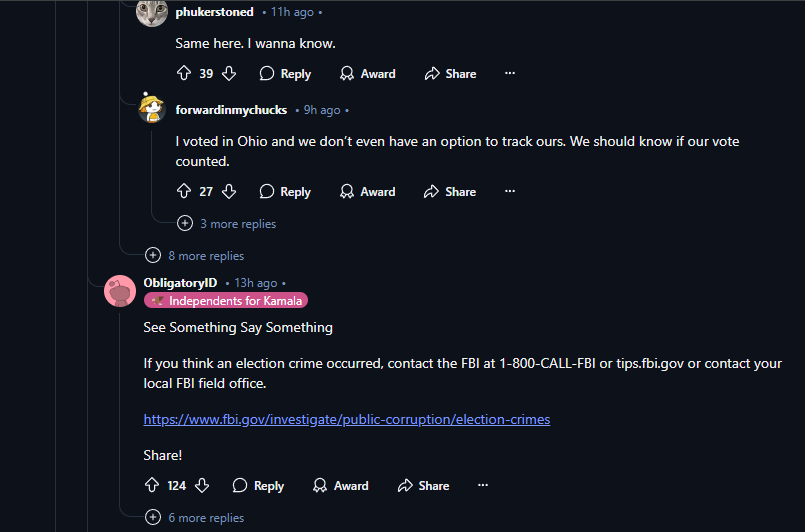Share ObligatoryID's comment
This screenshot has height=532, width=805.
(423, 485)
